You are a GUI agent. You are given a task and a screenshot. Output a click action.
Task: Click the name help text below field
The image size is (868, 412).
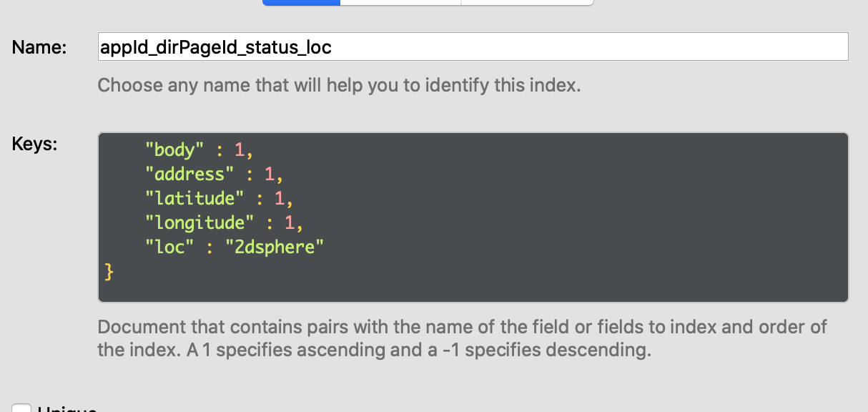click(339, 86)
